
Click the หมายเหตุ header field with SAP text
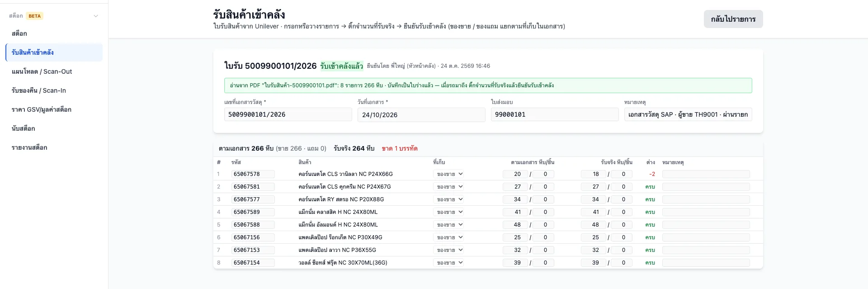[688, 114]
